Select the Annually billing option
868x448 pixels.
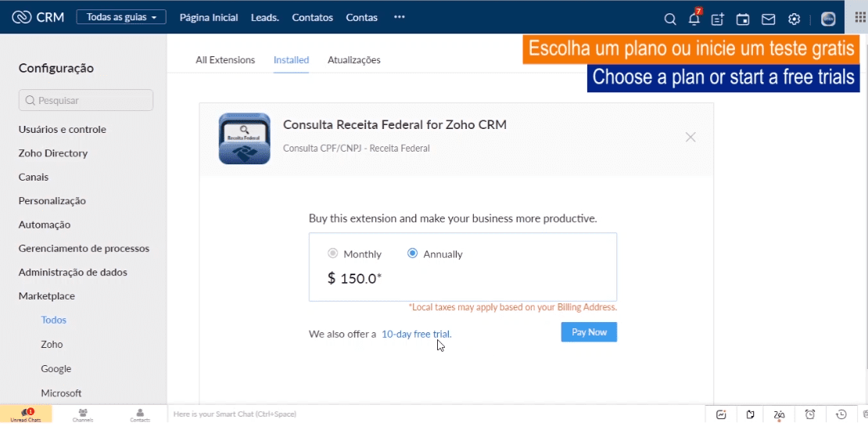point(413,253)
